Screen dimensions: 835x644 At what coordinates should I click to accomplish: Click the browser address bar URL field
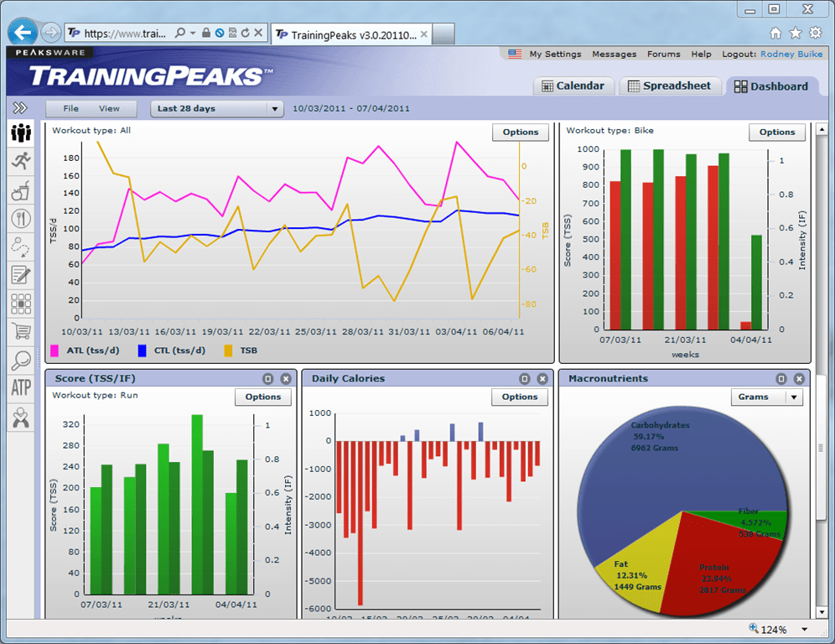[125, 34]
